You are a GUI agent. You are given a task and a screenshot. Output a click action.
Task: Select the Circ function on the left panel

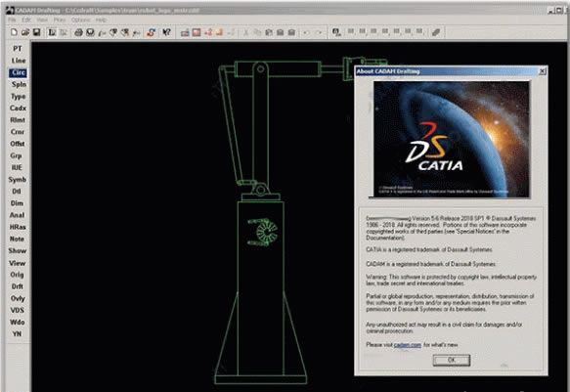18,72
